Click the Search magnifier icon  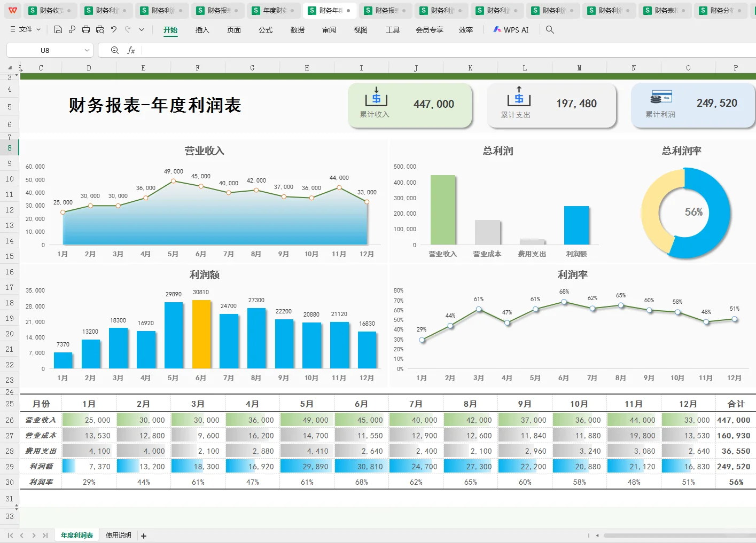[550, 30]
